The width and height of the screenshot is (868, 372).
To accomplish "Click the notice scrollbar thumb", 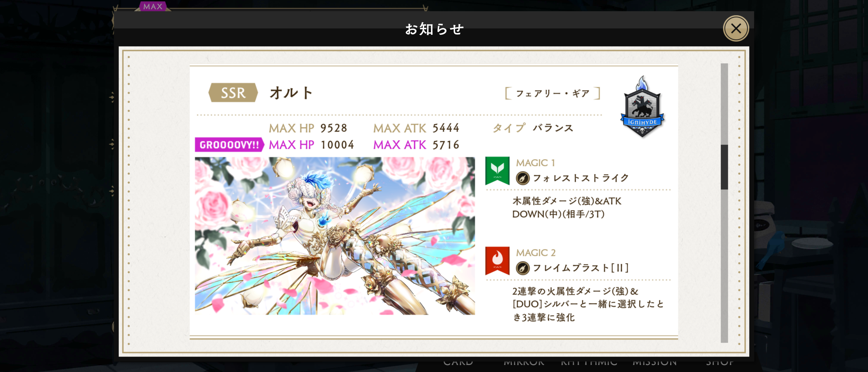I will pos(724,167).
